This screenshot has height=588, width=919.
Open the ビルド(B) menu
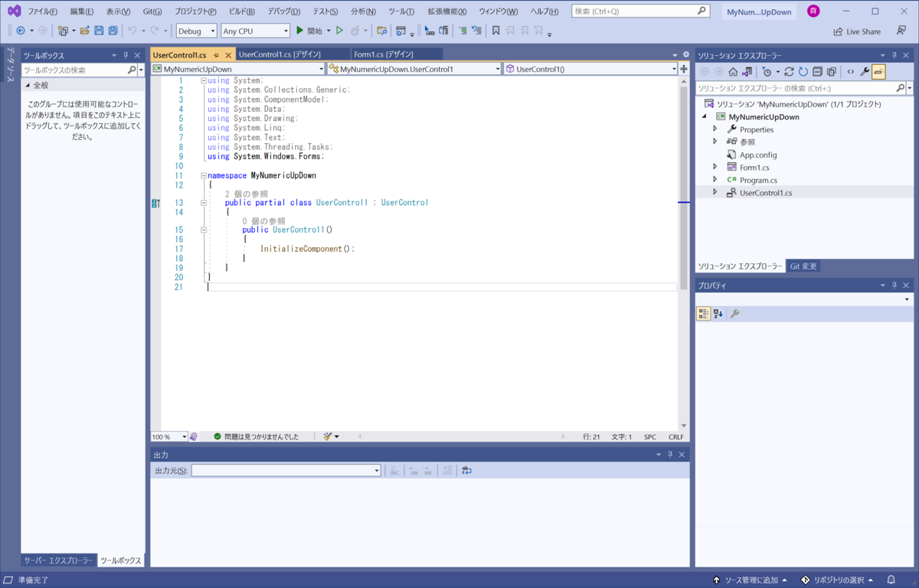[242, 11]
